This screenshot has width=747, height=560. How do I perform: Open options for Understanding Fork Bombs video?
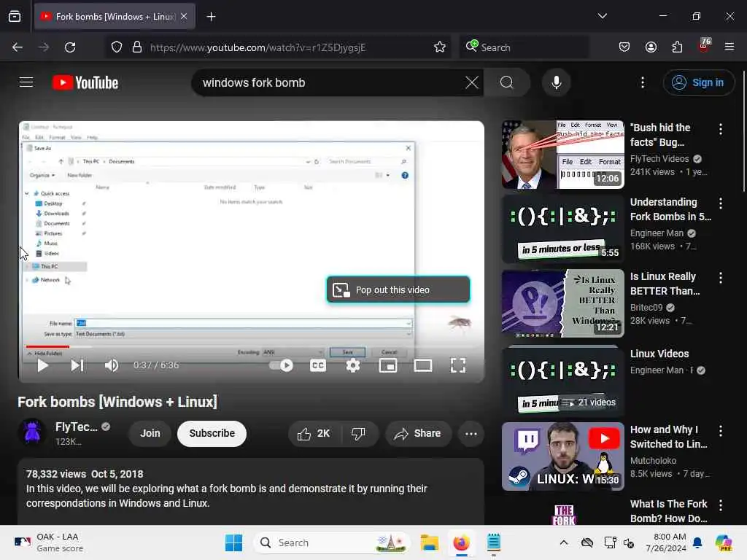pyautogui.click(x=720, y=203)
